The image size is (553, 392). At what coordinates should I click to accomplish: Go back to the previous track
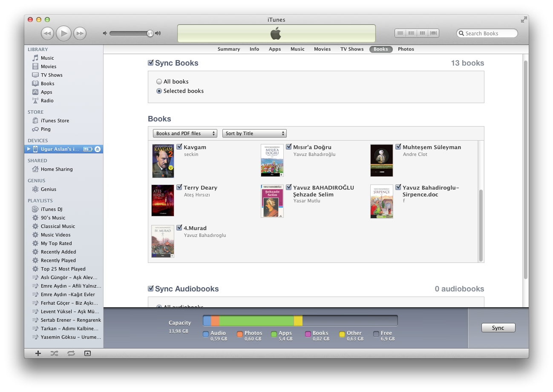47,33
